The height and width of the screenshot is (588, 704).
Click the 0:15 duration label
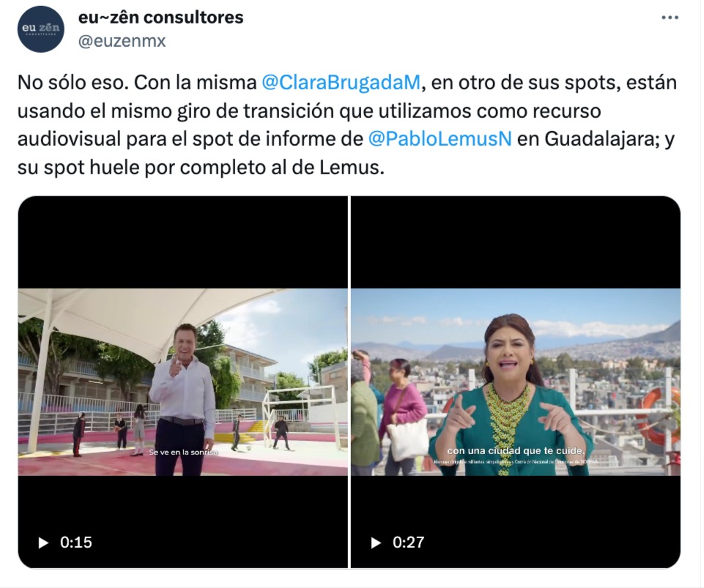click(76, 543)
